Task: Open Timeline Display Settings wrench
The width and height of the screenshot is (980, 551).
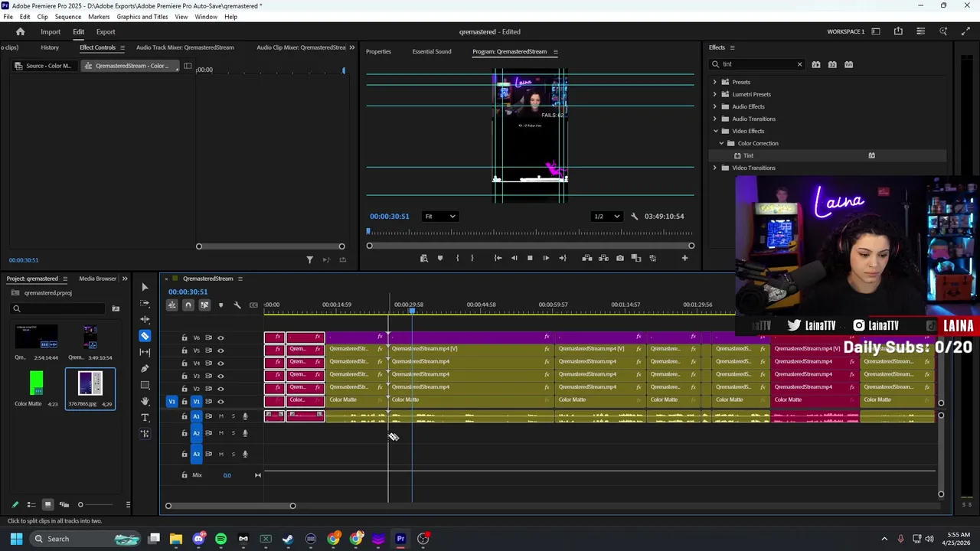Action: point(237,305)
